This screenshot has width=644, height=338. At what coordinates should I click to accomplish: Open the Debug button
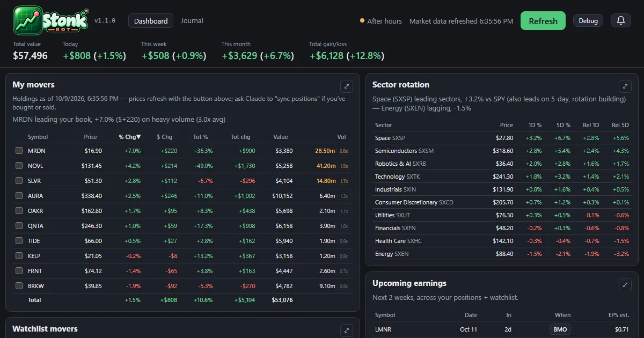coord(588,21)
